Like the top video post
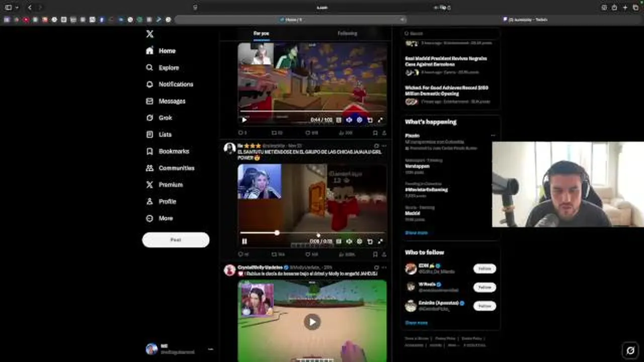This screenshot has width=644, height=362. click(311, 133)
